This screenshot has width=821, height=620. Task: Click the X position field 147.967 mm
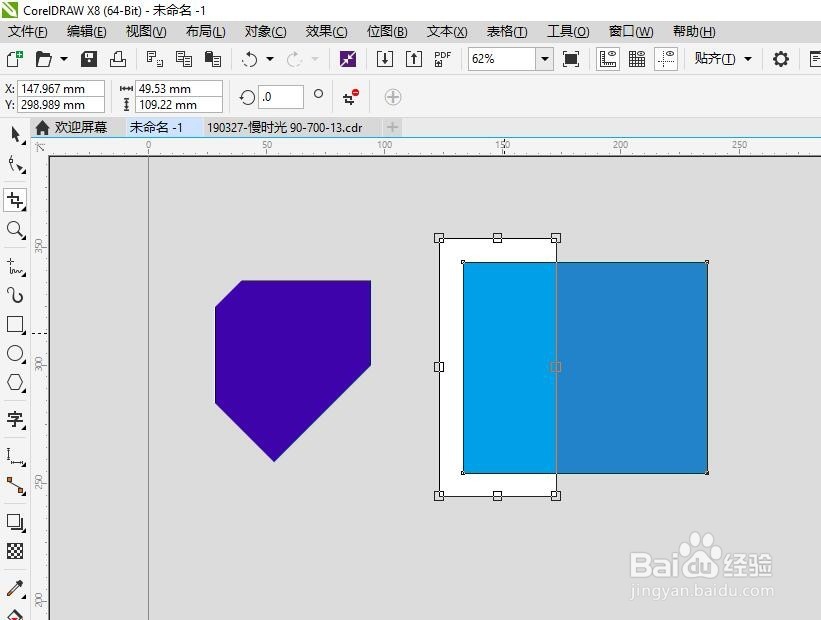pos(61,88)
